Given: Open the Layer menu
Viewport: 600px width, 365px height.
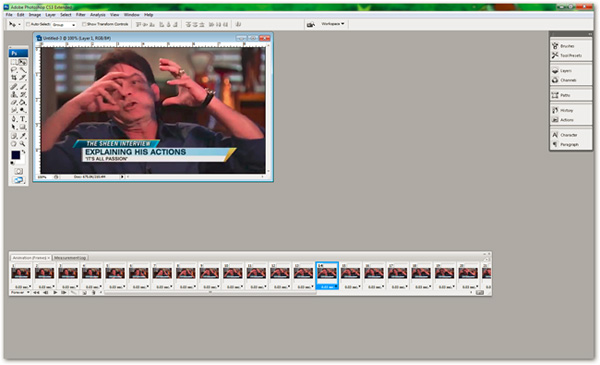Looking at the screenshot, I should click(51, 15).
